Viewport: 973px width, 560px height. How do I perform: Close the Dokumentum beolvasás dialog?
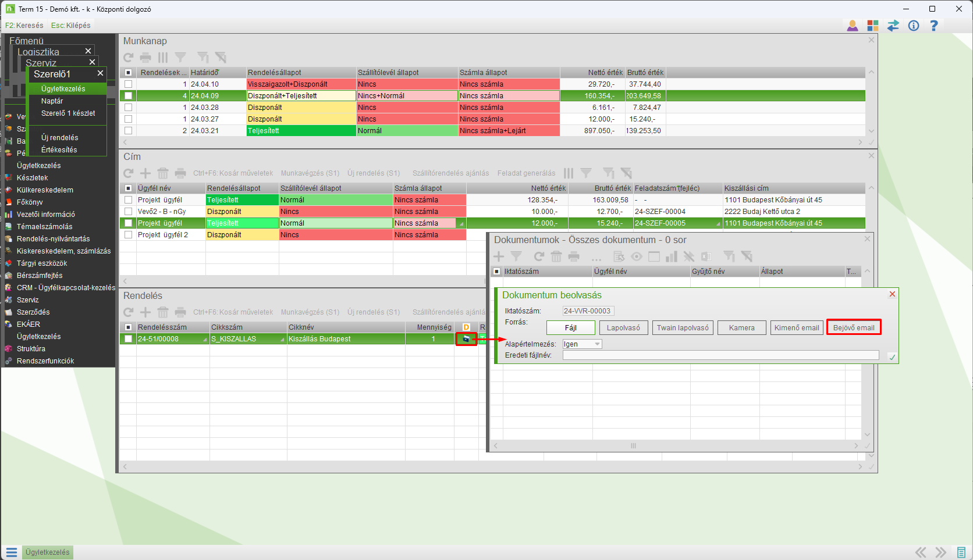click(x=892, y=294)
